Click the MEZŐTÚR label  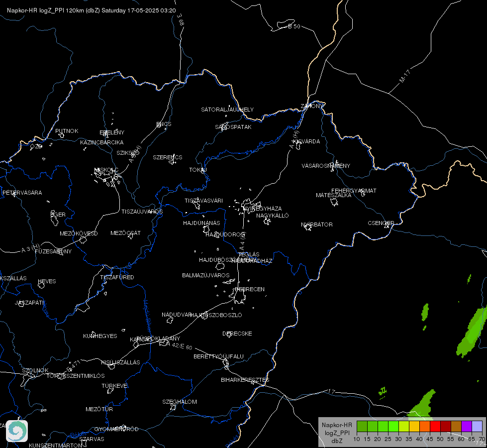pyautogui.click(x=99, y=409)
